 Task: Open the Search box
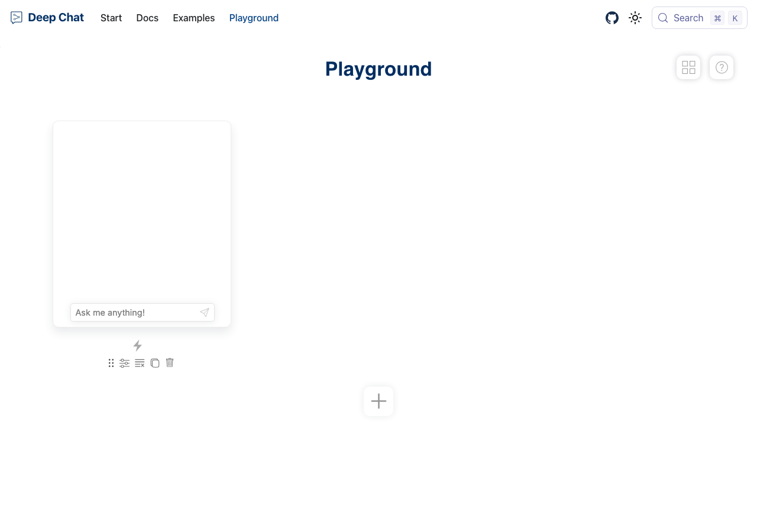pyautogui.click(x=700, y=18)
